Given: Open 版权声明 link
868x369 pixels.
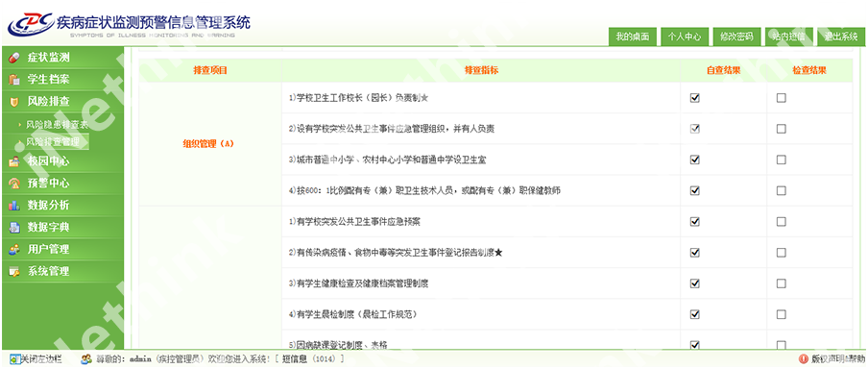Looking at the screenshot, I should pos(827,359).
